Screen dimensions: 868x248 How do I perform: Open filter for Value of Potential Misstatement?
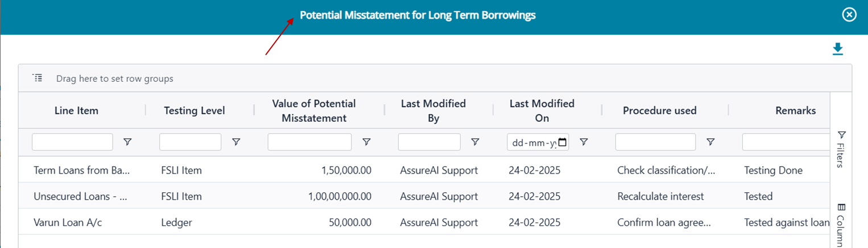(x=367, y=142)
